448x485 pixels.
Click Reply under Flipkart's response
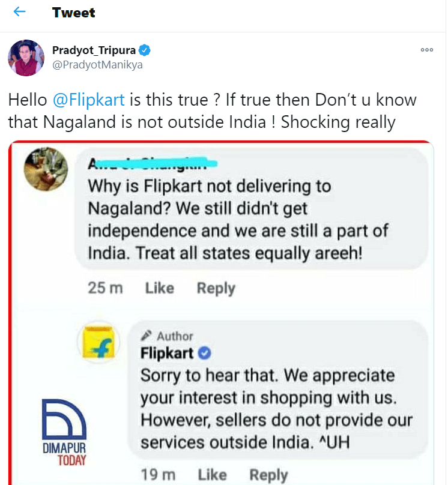[x=268, y=475]
